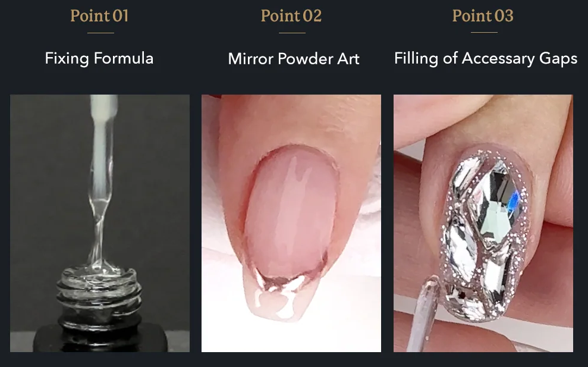588x367 pixels.
Task: Open the pink nail mirror powder image
Action: (291, 223)
